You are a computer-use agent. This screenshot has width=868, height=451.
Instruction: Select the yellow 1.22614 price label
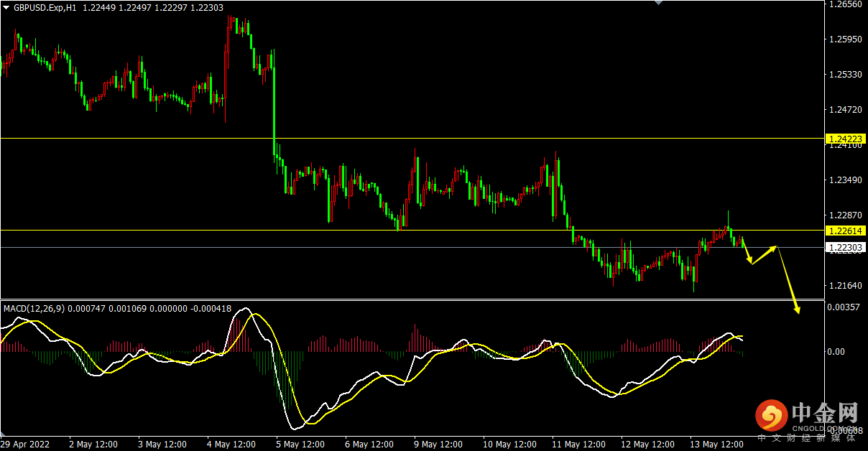click(x=846, y=231)
